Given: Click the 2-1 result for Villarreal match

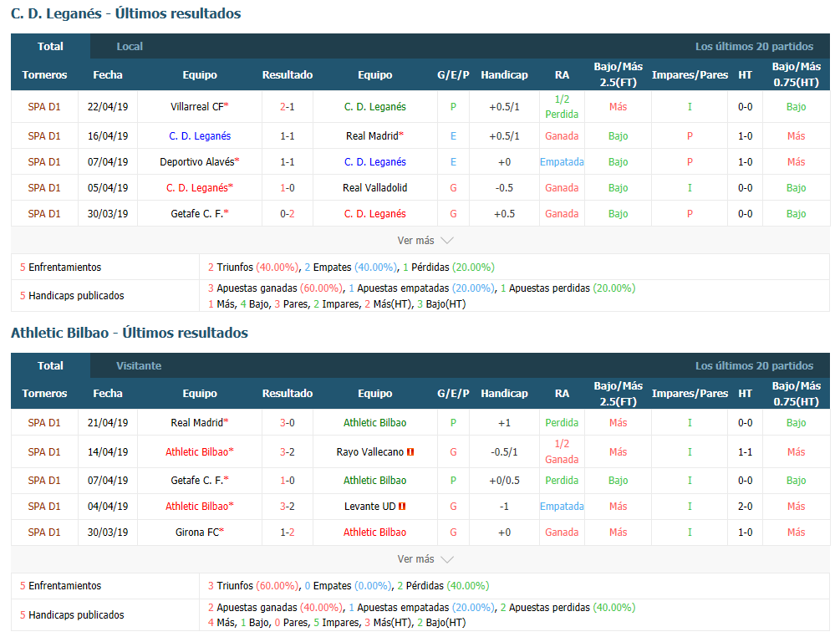Looking at the screenshot, I should (x=288, y=107).
